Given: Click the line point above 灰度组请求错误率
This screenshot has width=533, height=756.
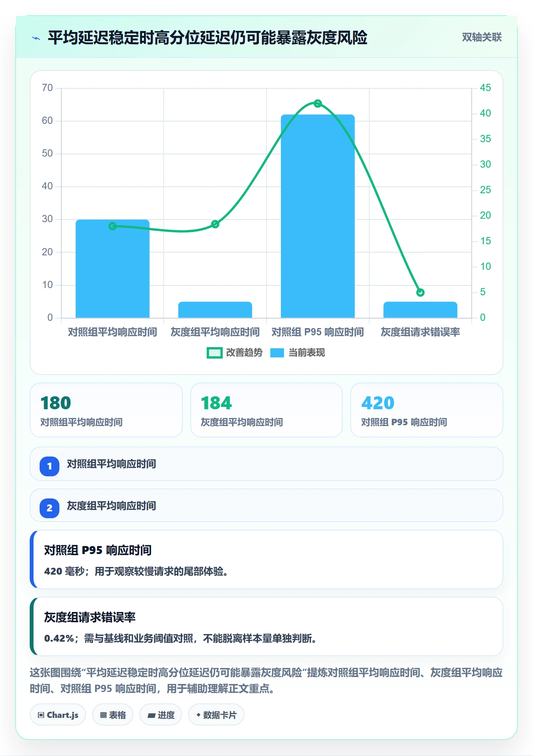Looking at the screenshot, I should tap(420, 293).
